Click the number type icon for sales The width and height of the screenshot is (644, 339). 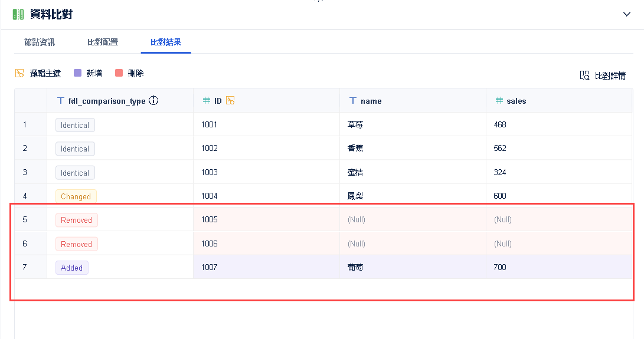499,101
